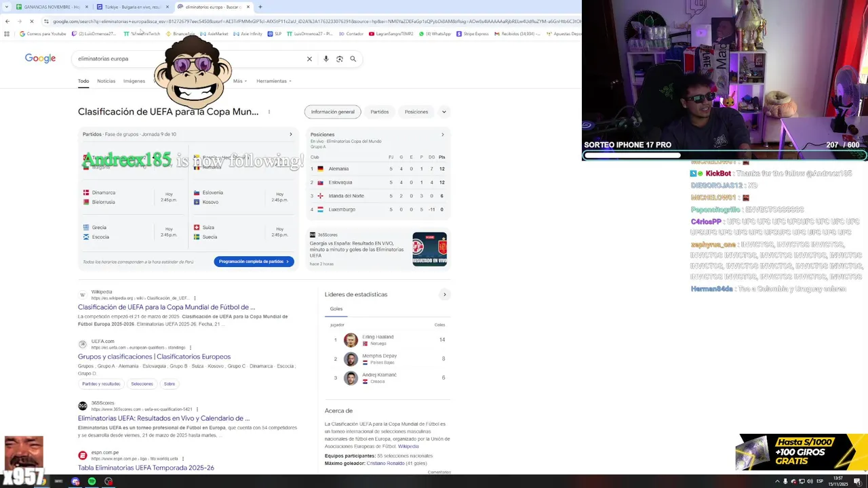The height and width of the screenshot is (488, 868).
Task: Select the Todo search tab
Action: tap(83, 81)
